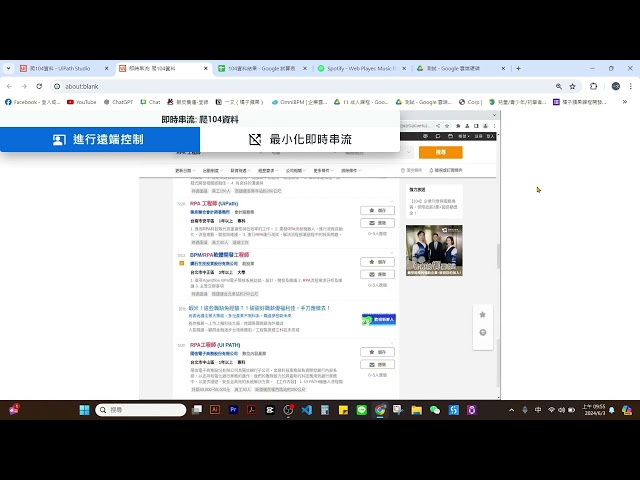Save the BPM/RPA軟體開發工程師 job with star button
This screenshot has width=640, height=480.
pyautogui.click(x=378, y=262)
